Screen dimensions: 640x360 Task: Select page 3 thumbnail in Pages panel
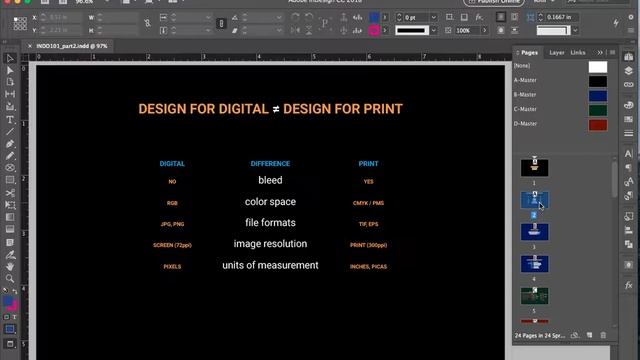pyautogui.click(x=534, y=232)
